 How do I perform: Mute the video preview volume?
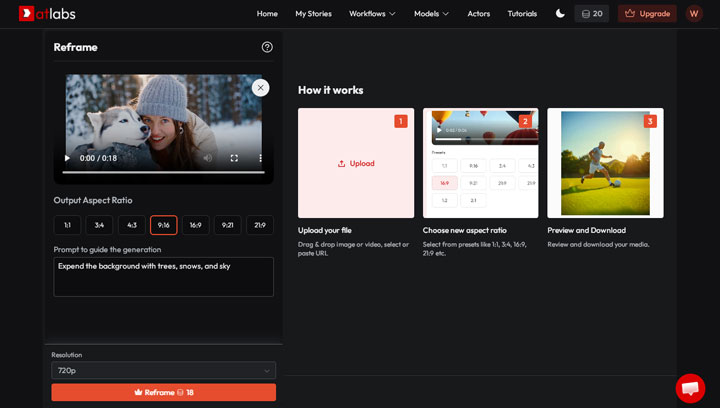coord(208,158)
